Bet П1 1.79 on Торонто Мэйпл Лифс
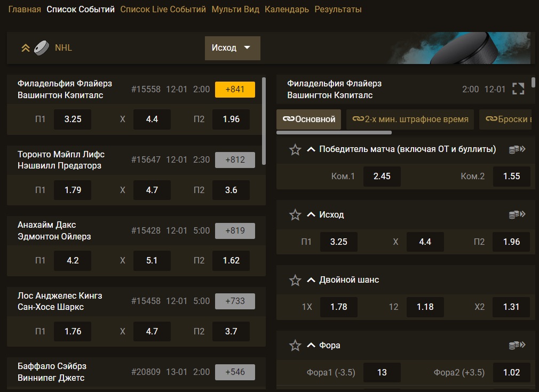This screenshot has width=539, height=392. 73,190
